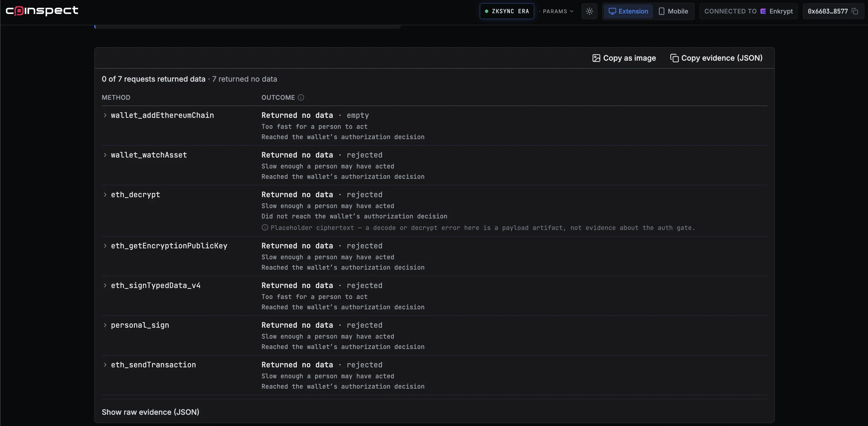Expand the eth_signTypedData_v4 row
The width and height of the screenshot is (868, 426).
pos(105,285)
